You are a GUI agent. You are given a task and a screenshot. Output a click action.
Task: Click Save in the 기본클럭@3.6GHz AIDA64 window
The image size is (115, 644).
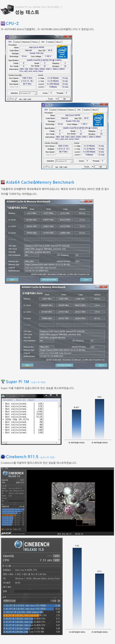(x=12, y=280)
